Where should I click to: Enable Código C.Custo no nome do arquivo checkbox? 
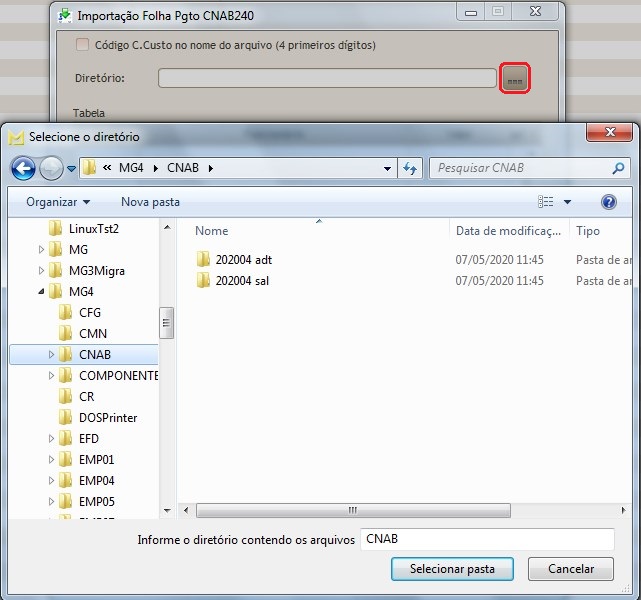coord(83,45)
